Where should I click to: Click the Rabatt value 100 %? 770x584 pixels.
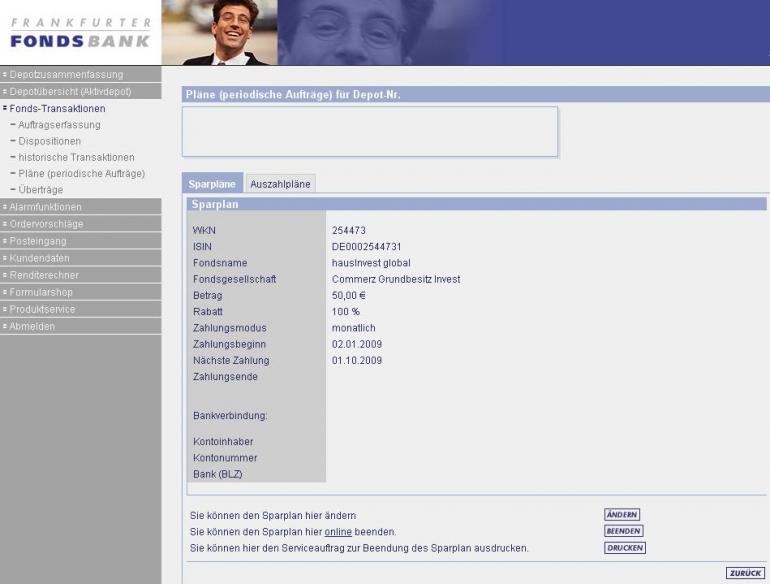point(346,311)
